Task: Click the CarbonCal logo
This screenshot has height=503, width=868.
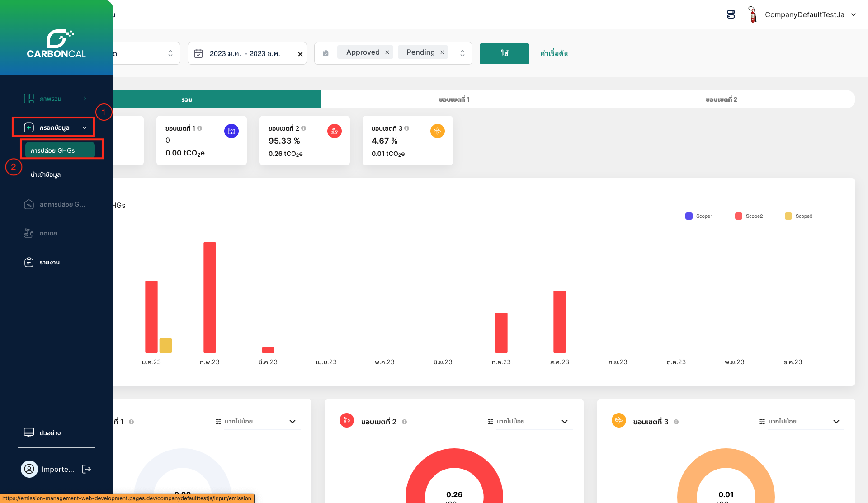Action: (57, 44)
